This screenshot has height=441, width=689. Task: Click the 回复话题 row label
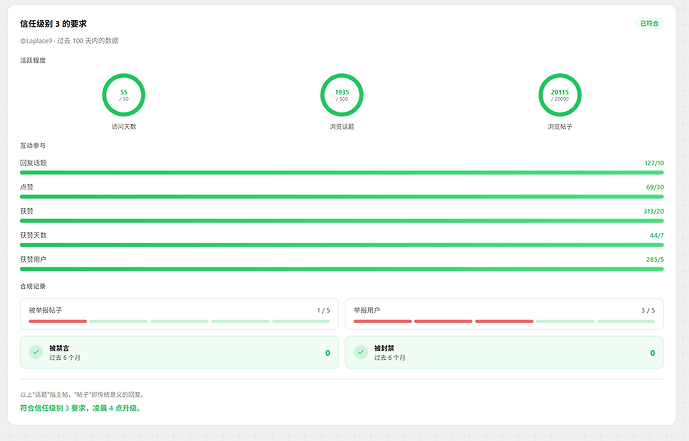tap(33, 163)
